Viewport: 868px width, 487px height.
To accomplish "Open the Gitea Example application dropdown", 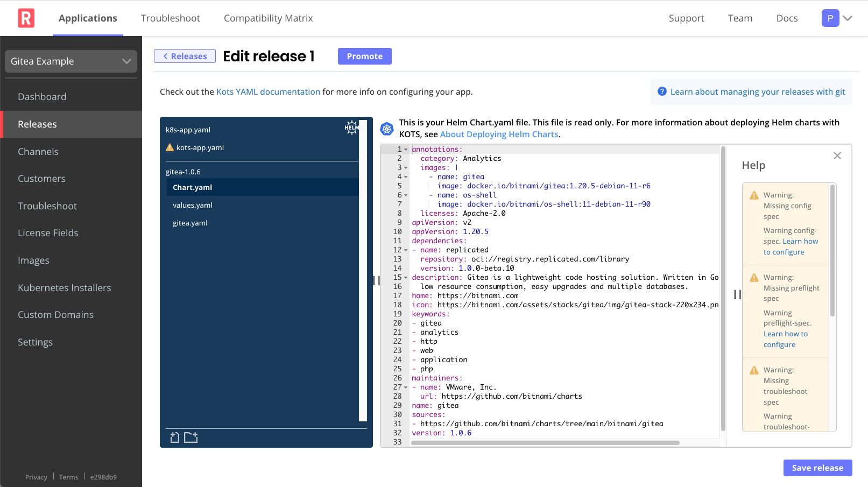I will [x=70, y=61].
